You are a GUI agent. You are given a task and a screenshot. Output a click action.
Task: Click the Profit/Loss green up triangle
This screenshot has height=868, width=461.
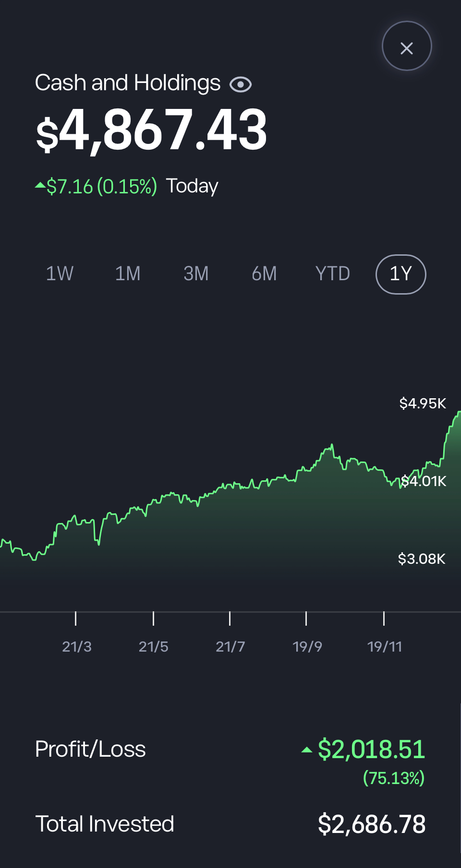(306, 750)
